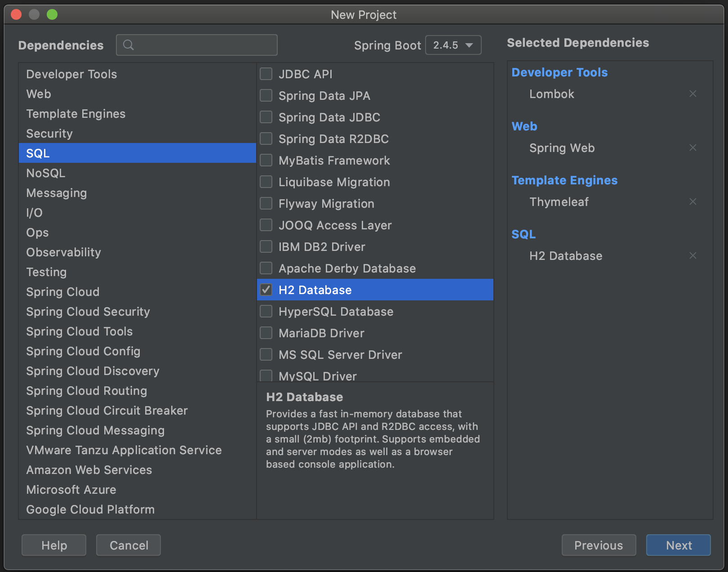Click Thymeleaf in selected dependencies
Screen dimensions: 728x572
pyautogui.click(x=559, y=202)
